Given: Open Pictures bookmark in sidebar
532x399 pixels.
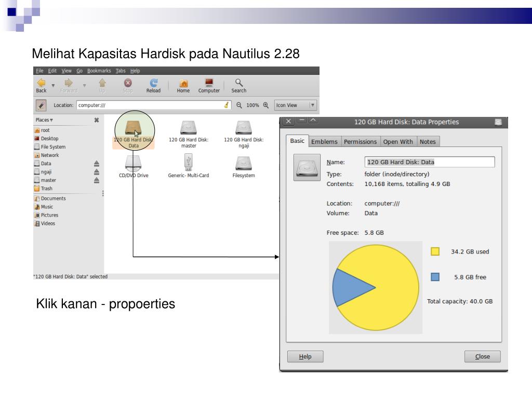Looking at the screenshot, I should 46,215.
